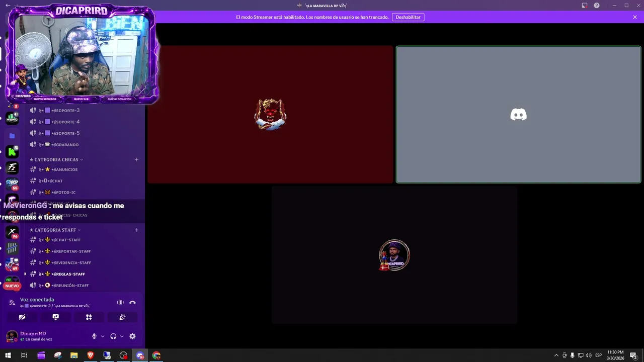
Task: Open User Settings gear
Action: tap(132, 336)
